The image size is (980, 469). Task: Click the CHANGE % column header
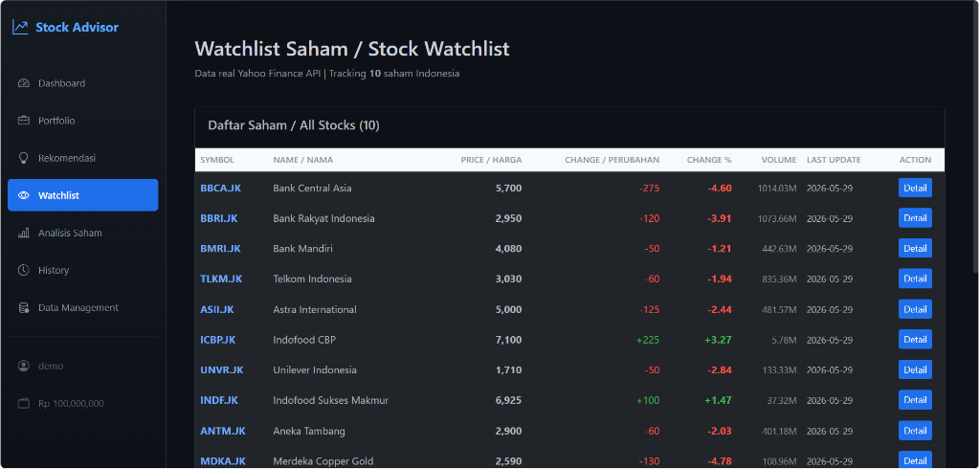(x=709, y=160)
